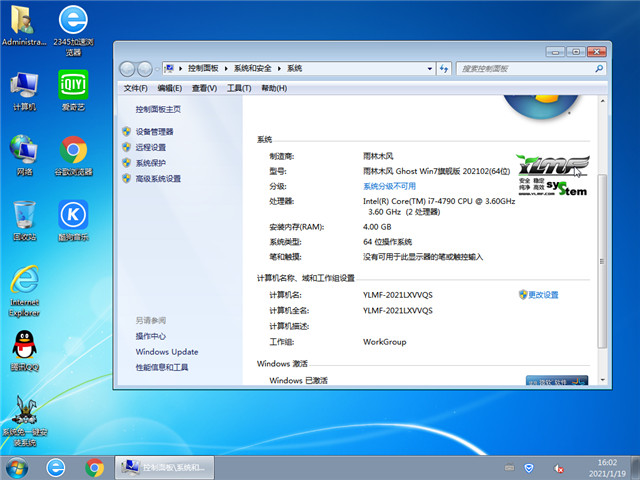Open 性能信息和工具 link
Viewport: 640px width, 480px height.
pos(162,367)
